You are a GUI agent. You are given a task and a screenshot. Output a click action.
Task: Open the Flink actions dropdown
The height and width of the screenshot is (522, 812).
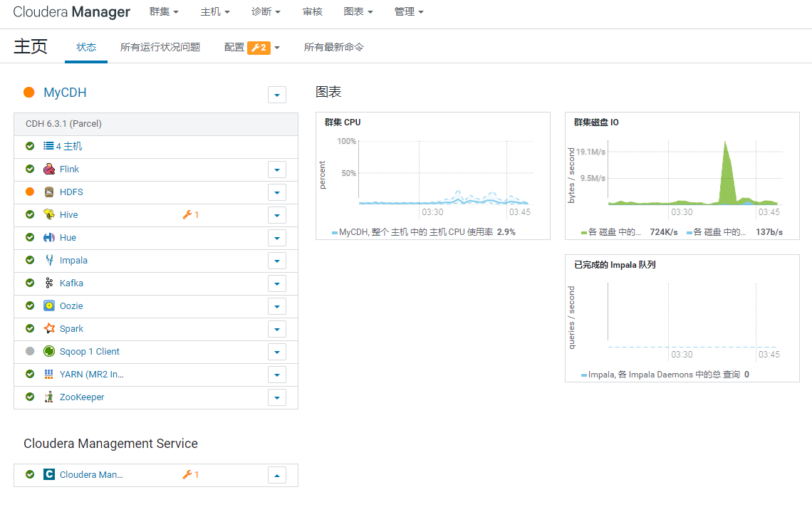(277, 169)
